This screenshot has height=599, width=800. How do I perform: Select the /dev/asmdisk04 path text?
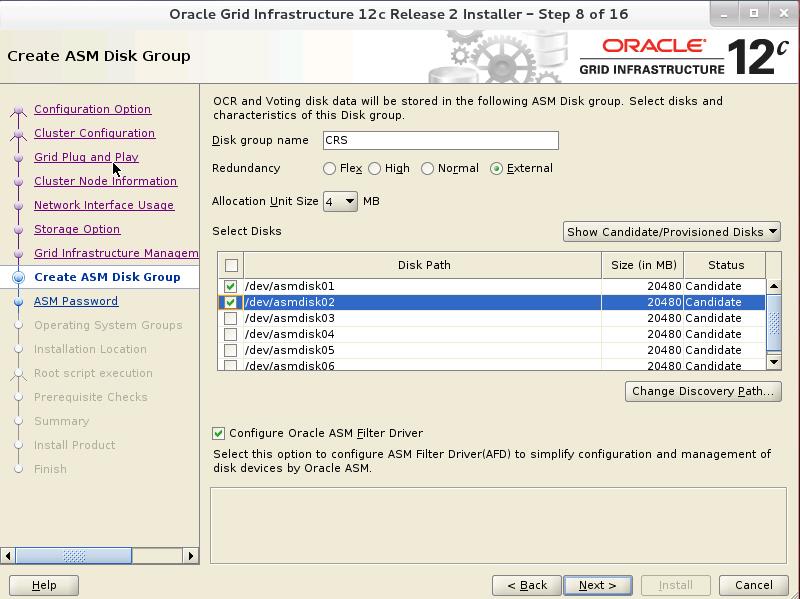[290, 334]
